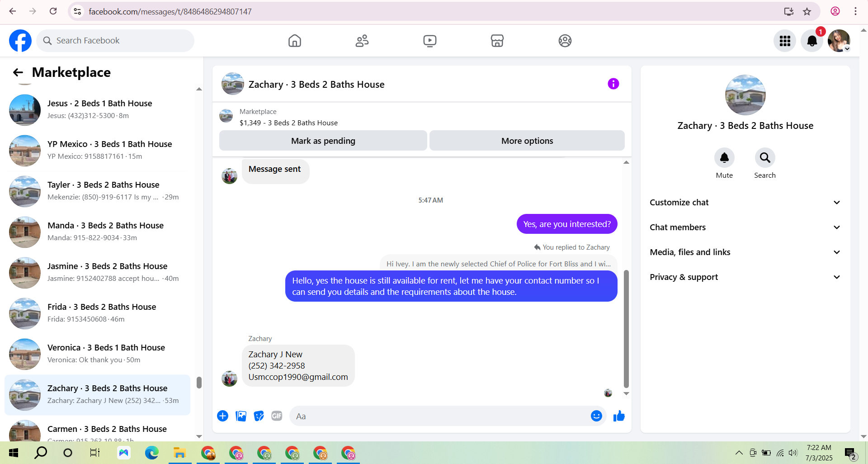Open Tayler · 3 Beds 2 Baths House chat
Screen dimensions: 868x464
coord(97,191)
